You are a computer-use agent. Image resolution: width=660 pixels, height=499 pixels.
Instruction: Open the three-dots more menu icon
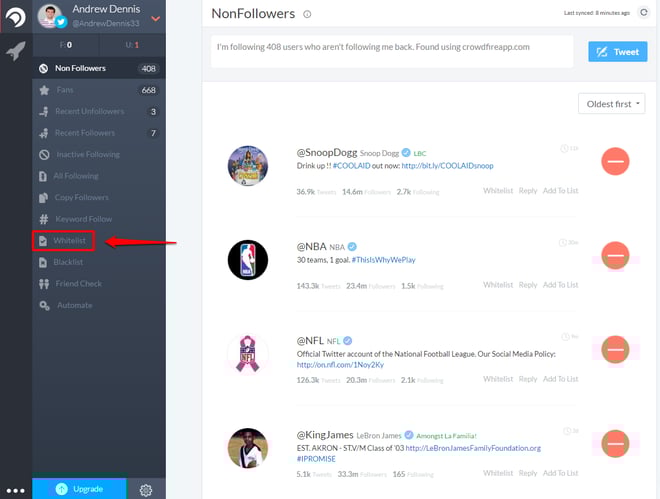point(16,491)
